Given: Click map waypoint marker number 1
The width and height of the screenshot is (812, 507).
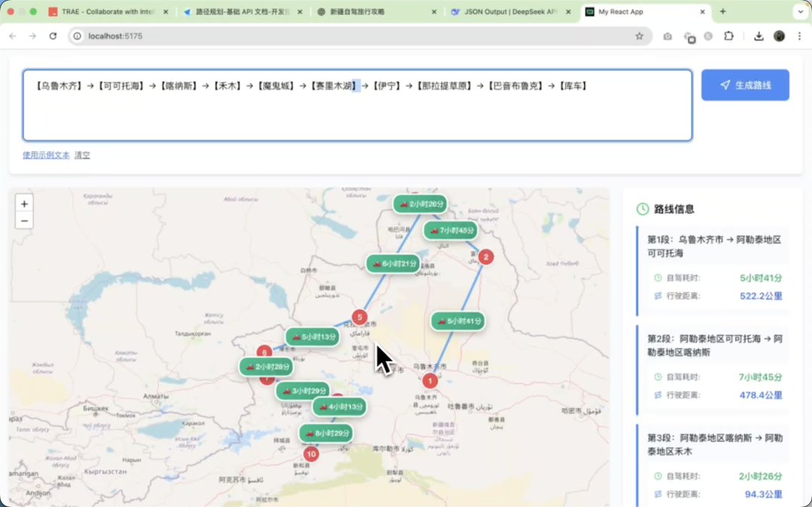Looking at the screenshot, I should [x=429, y=381].
